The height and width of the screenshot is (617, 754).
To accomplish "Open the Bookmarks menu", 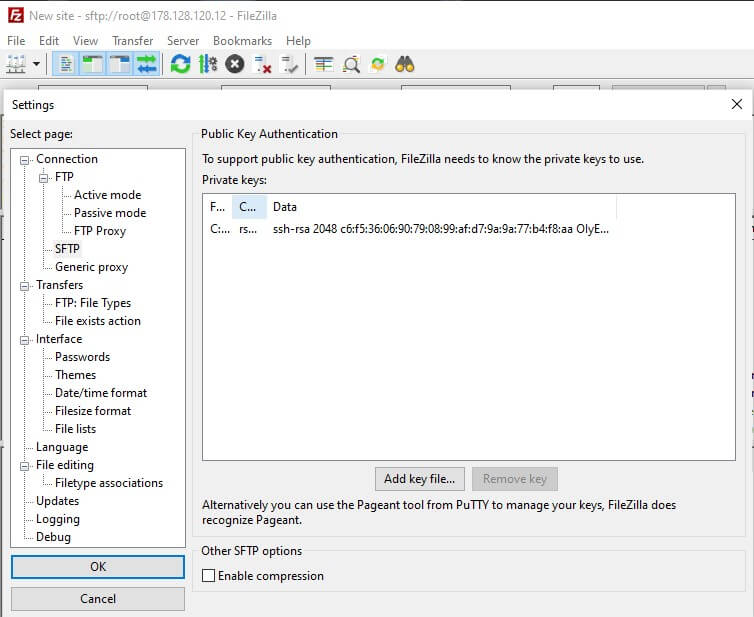I will [242, 41].
